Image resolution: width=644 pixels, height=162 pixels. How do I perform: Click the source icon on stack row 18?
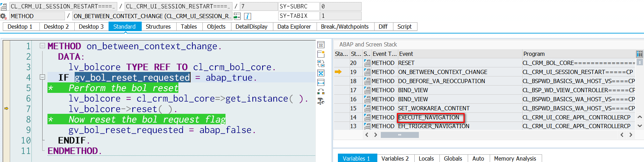click(367, 81)
